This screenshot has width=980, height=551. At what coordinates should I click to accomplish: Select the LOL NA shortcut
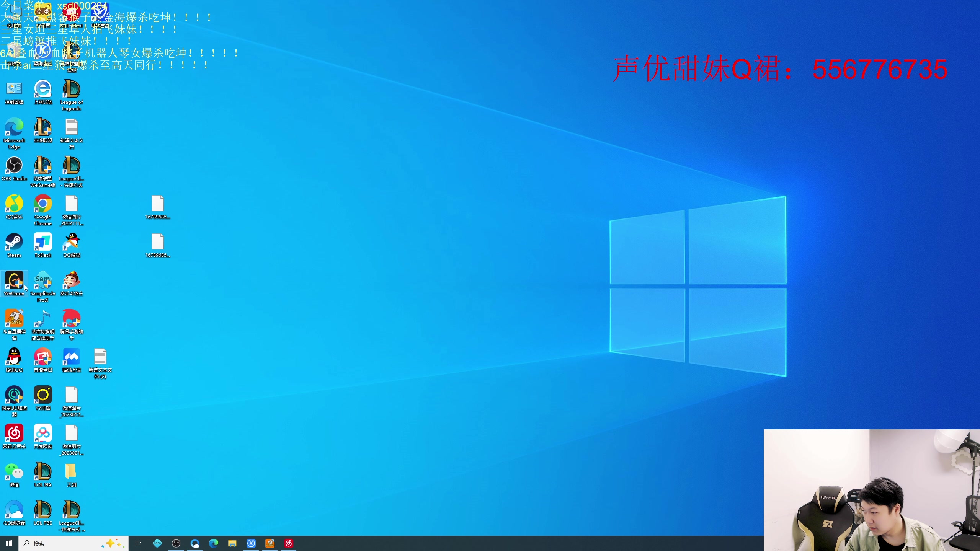(43, 472)
